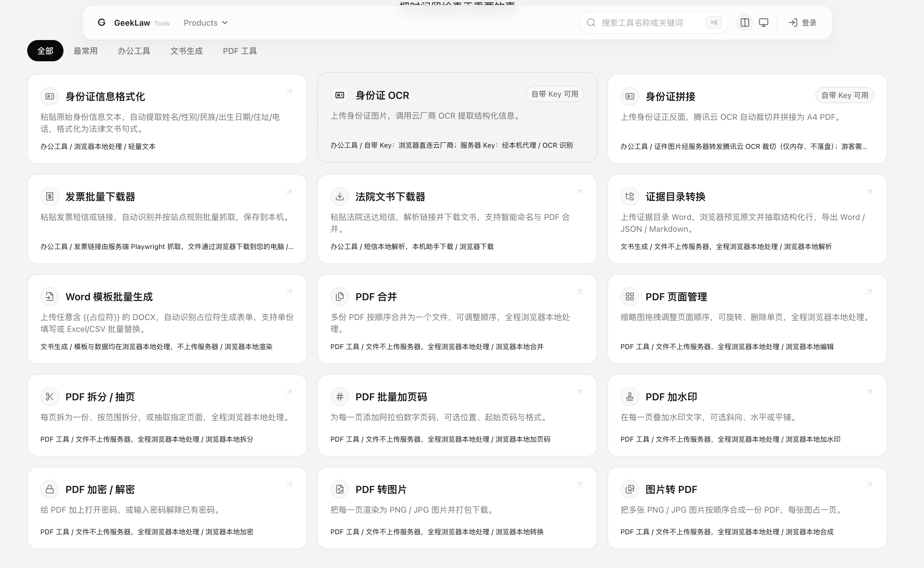Click tag line ending '浏览器本地加页码'
The height and width of the screenshot is (568, 924).
440,439
